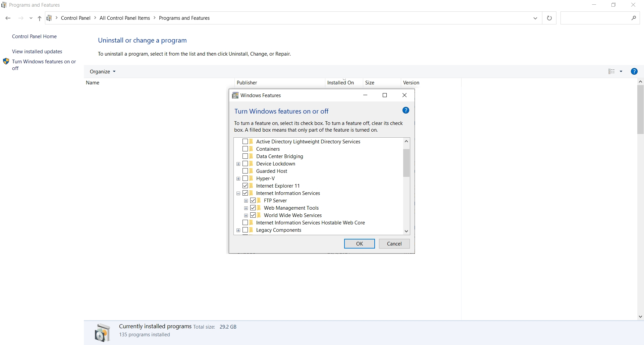Maximize the Windows Features dialog

[x=385, y=95]
